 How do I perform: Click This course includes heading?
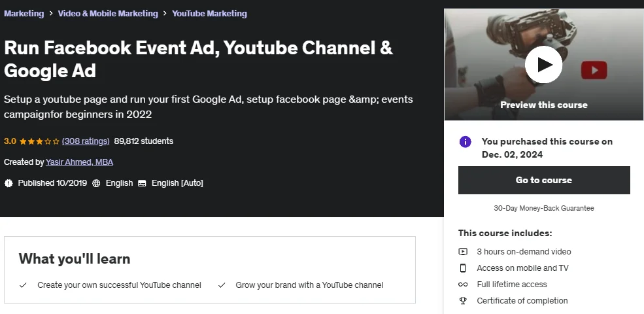pyautogui.click(x=505, y=233)
